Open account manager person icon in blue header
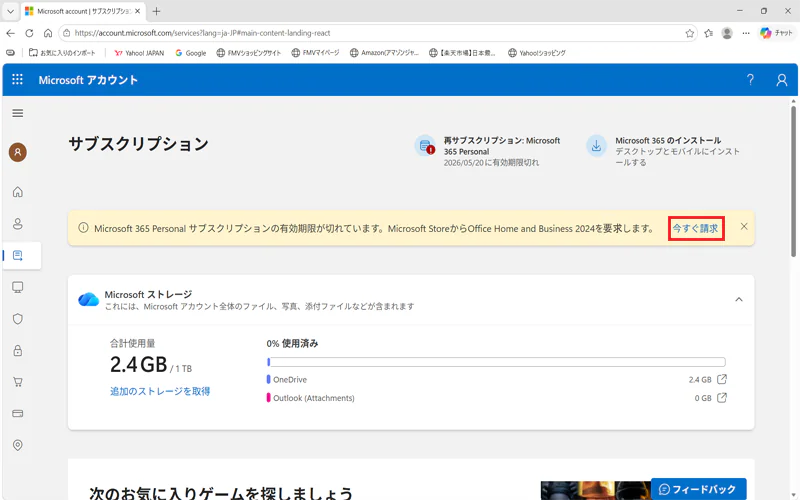The height and width of the screenshot is (500, 800). (782, 80)
